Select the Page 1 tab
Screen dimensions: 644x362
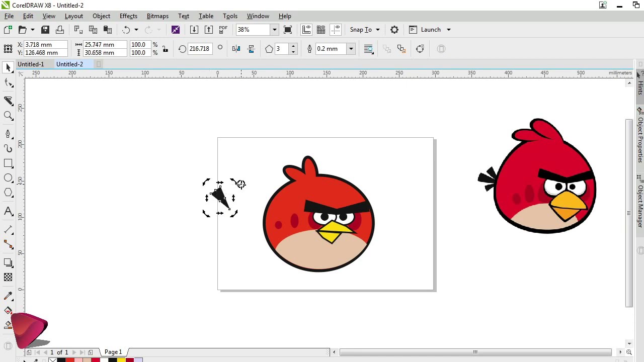tap(113, 352)
